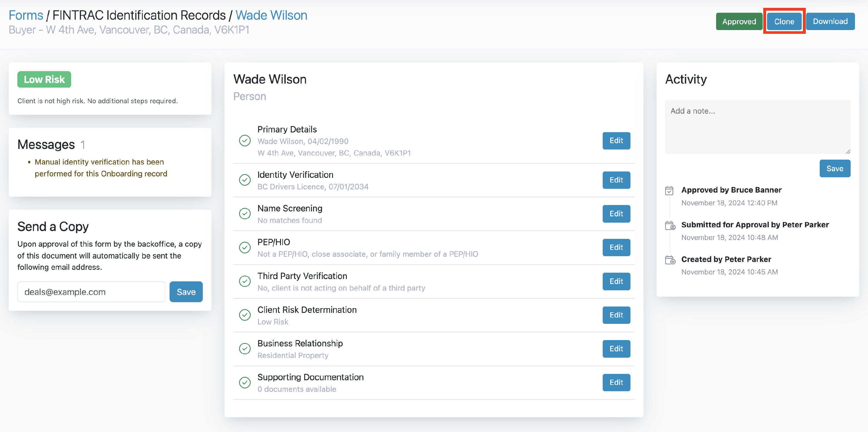Screen dimensions: 868x432
Task: Click the Created by Peter Parker calendar icon
Action: point(670,260)
